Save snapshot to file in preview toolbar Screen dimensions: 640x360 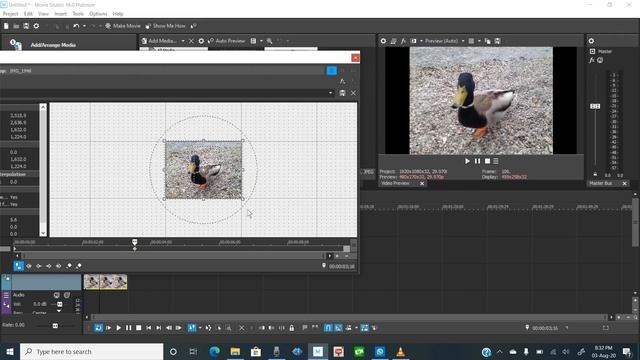point(498,41)
